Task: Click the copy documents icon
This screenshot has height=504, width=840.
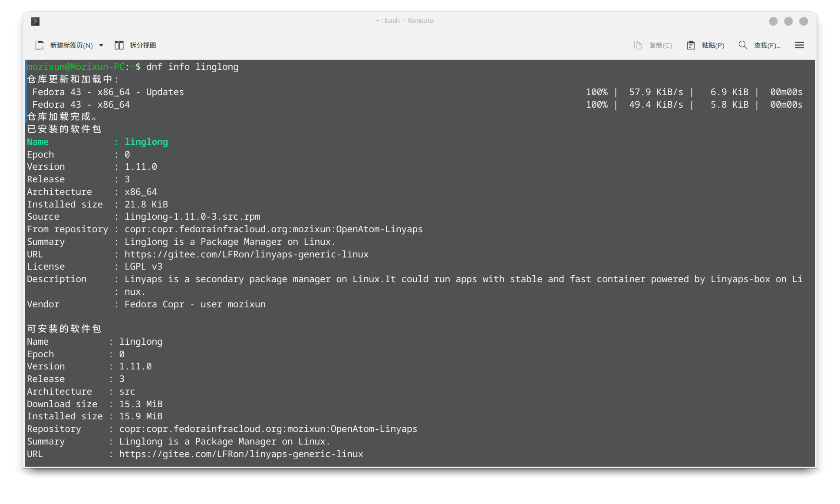Action: (x=638, y=45)
